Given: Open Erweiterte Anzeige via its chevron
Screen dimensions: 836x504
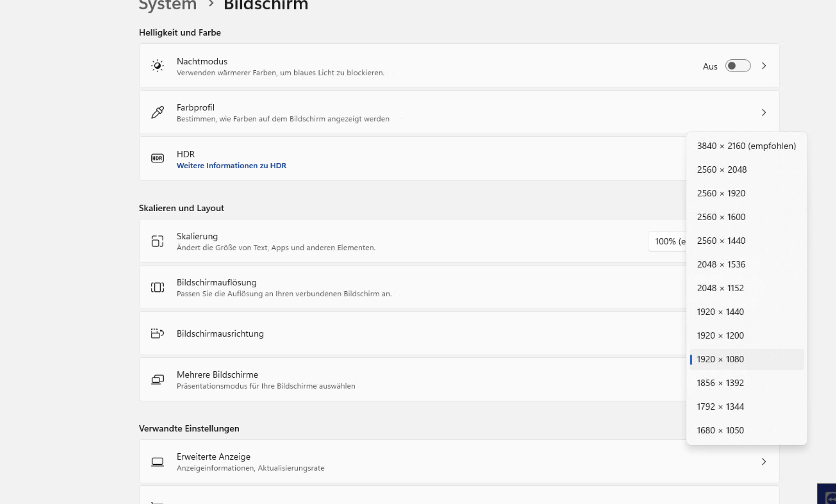Looking at the screenshot, I should pyautogui.click(x=764, y=462).
